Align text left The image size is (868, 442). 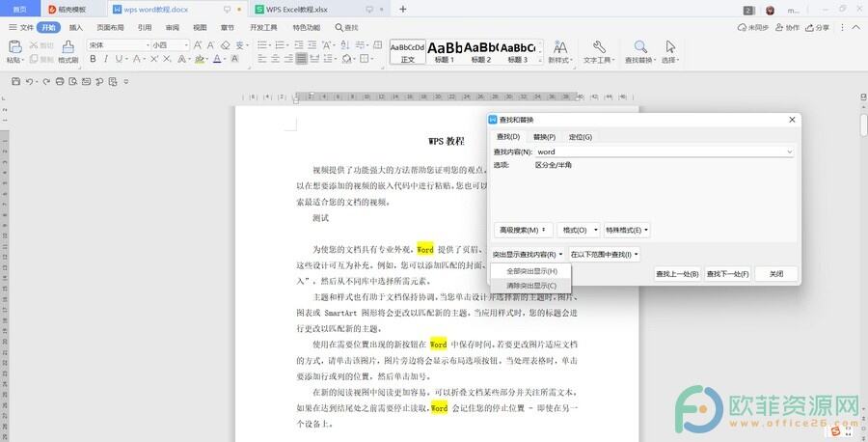click(262, 59)
